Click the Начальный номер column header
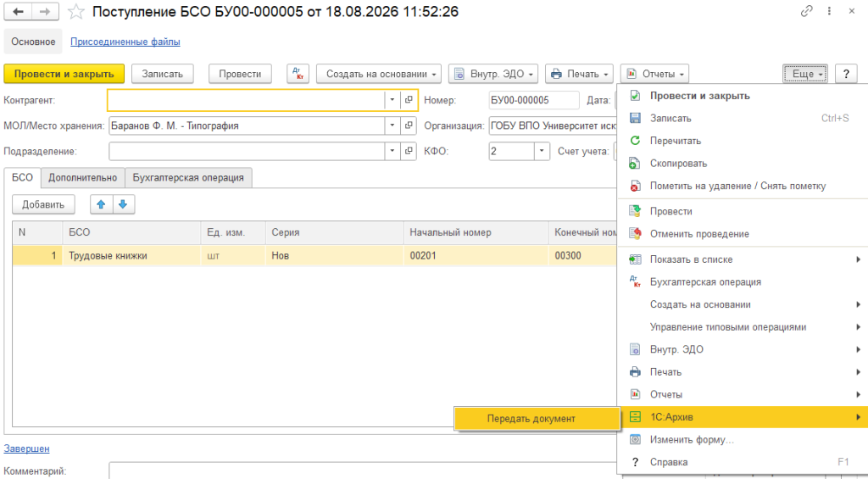868x479 pixels. coord(476,232)
